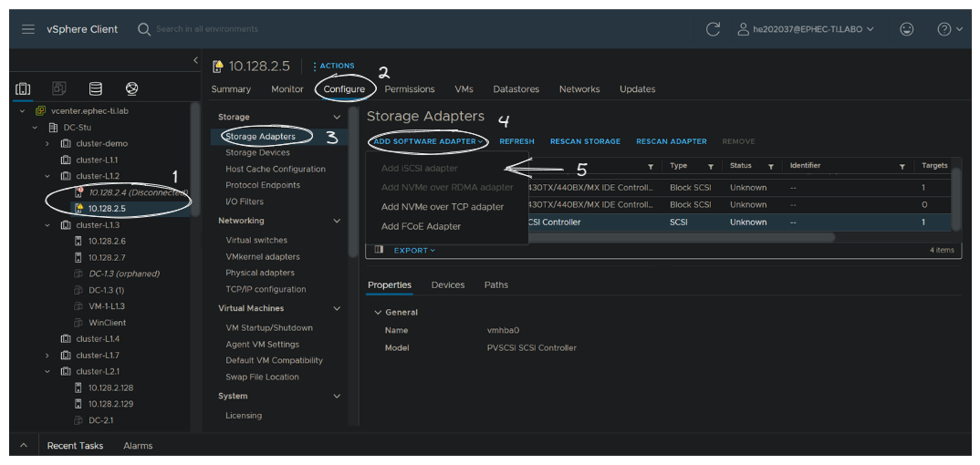Search in all environments field
The image size is (980, 465).
pyautogui.click(x=206, y=29)
